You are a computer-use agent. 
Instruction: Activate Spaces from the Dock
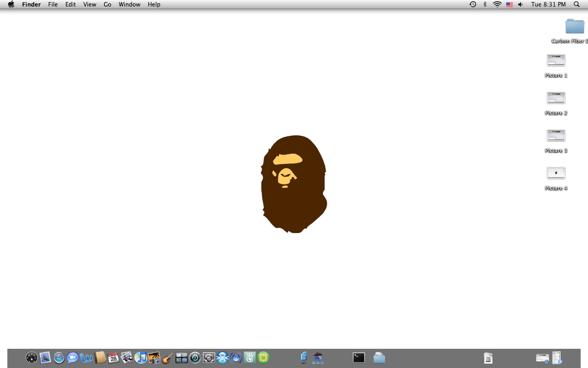pyautogui.click(x=182, y=358)
